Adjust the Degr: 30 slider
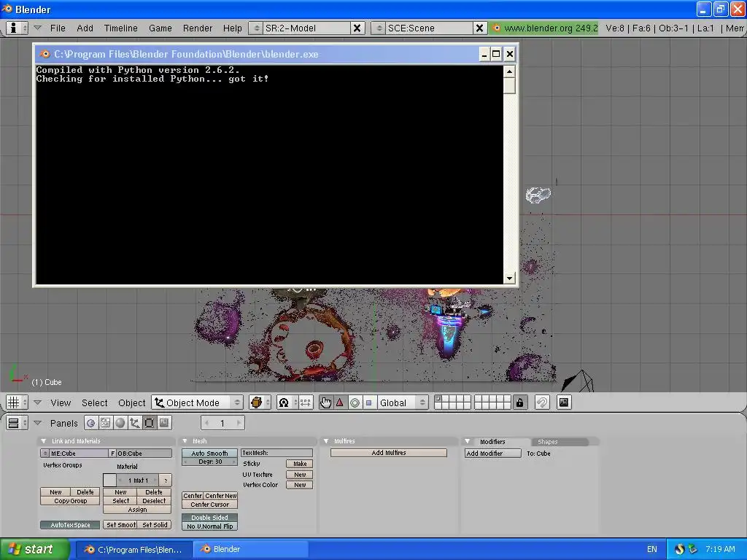 (x=209, y=462)
